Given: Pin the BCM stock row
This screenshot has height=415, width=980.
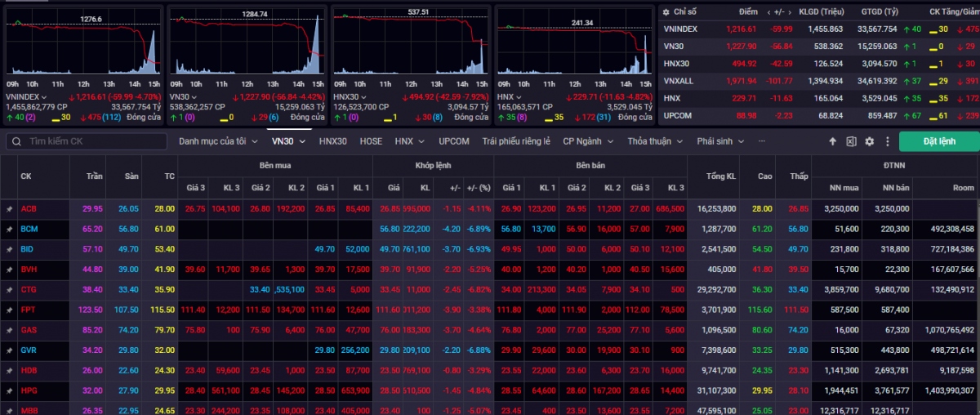Looking at the screenshot, I should pos(9,230).
